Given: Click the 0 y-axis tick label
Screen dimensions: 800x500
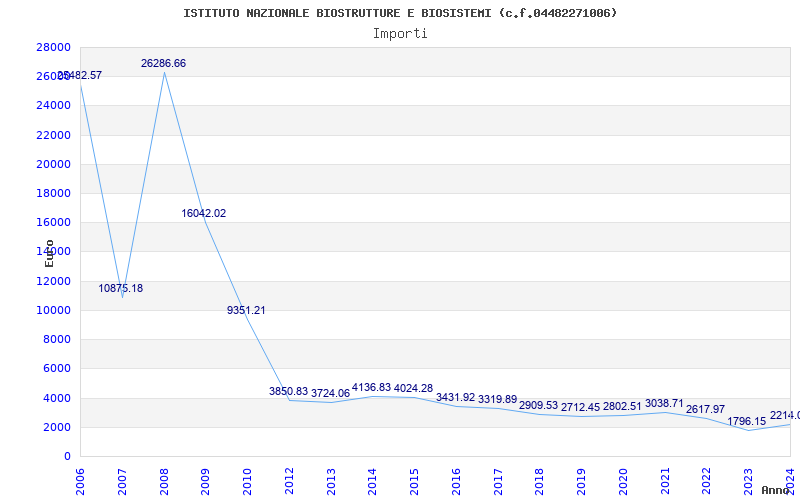Looking at the screenshot, I should click(67, 457).
